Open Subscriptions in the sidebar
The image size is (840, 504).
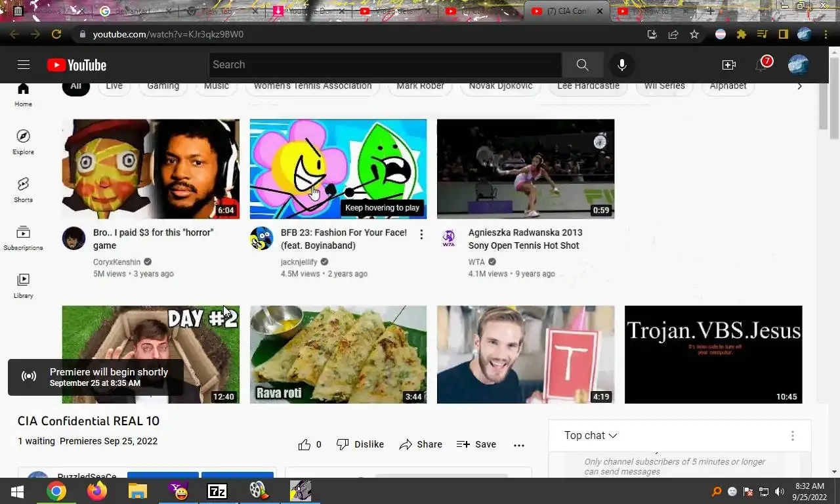(23, 238)
